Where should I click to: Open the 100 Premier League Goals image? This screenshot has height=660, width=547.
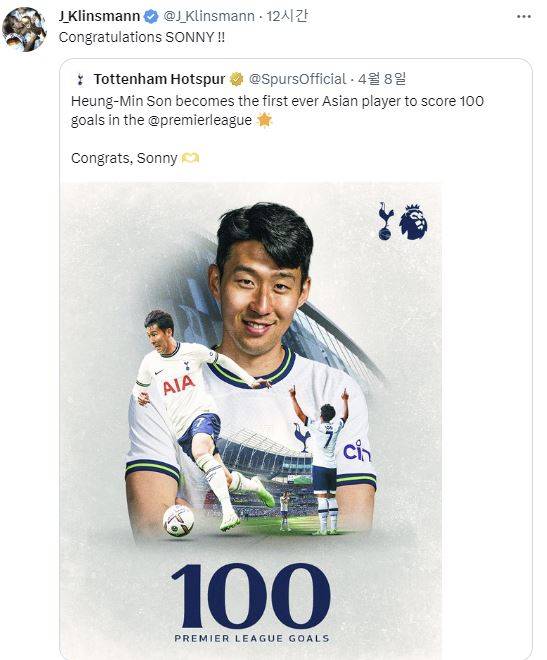pyautogui.click(x=251, y=419)
